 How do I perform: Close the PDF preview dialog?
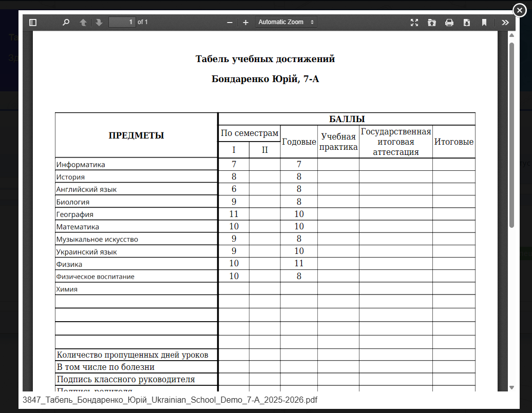(x=520, y=10)
